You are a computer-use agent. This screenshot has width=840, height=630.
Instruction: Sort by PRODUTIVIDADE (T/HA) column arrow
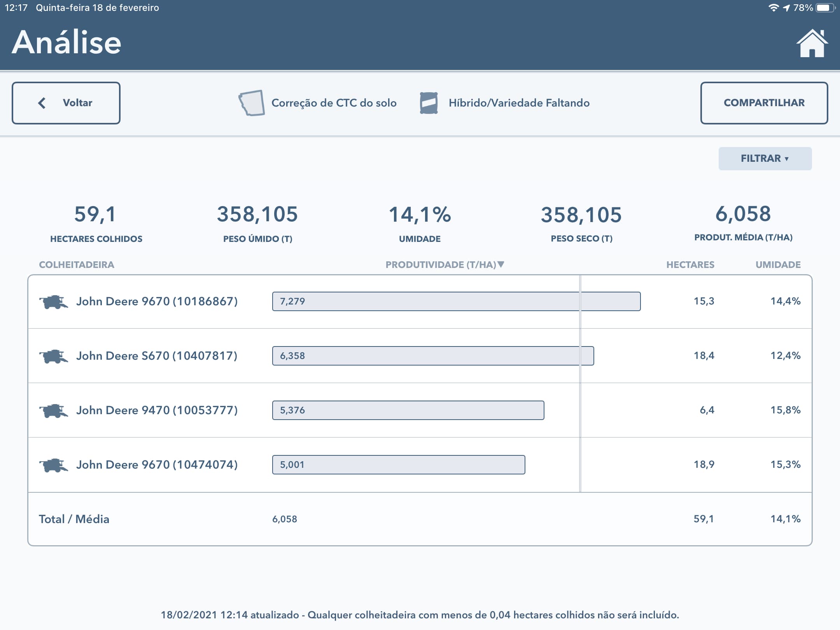coord(501,264)
